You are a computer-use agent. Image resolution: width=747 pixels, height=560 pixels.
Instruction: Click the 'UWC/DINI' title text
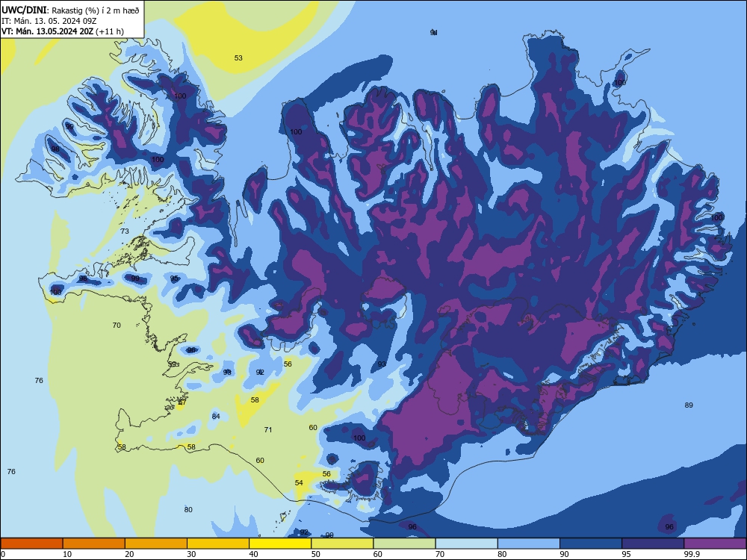click(x=24, y=10)
